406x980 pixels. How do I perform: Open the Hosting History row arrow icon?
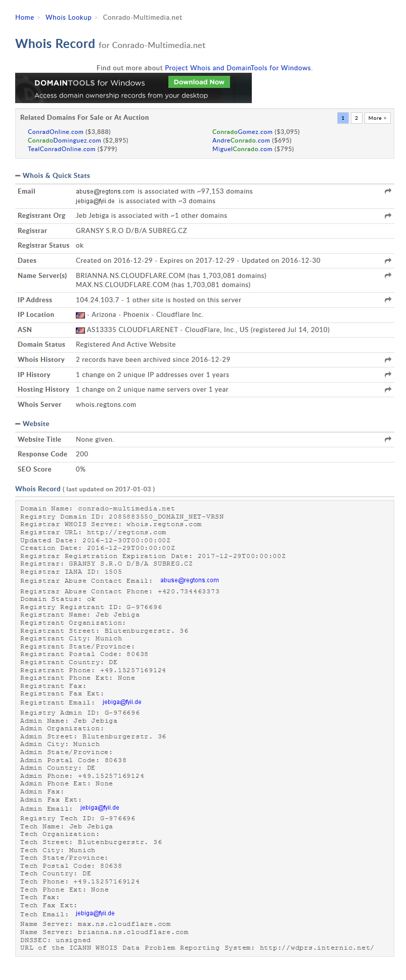[388, 390]
